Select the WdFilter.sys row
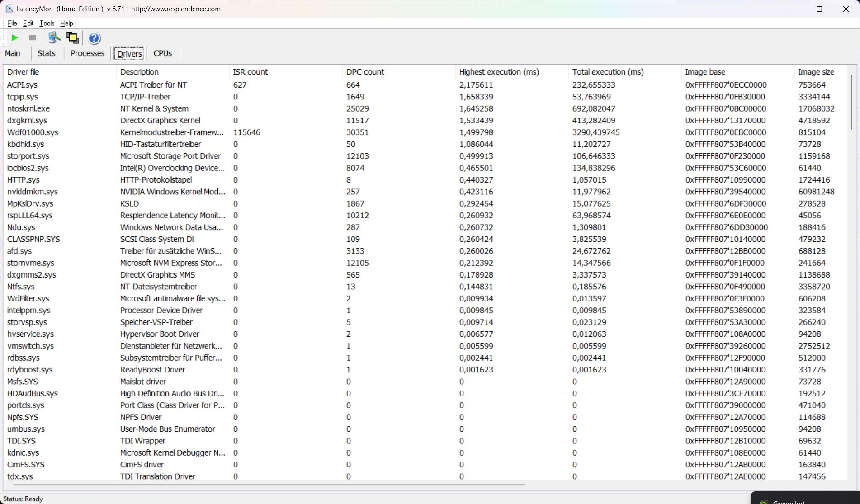Viewport: 860px width, 504px height. point(425,298)
